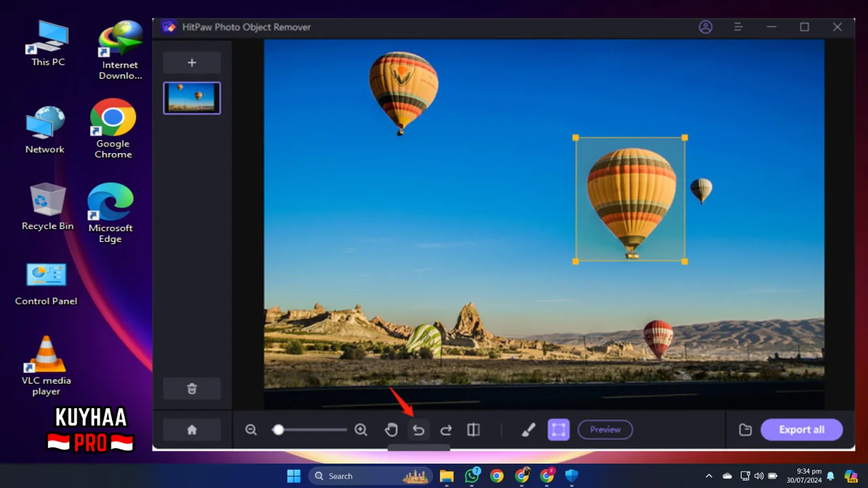
Task: Open File Explorer from taskbar
Action: (446, 476)
